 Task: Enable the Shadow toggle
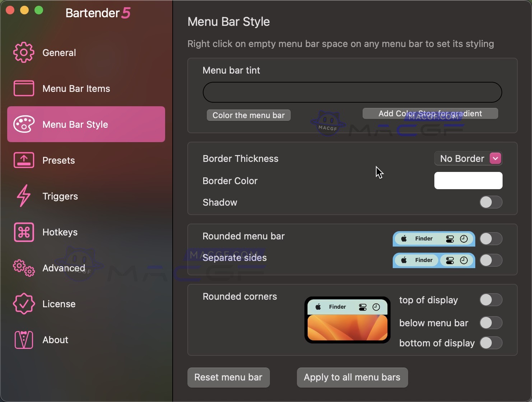pyautogui.click(x=491, y=202)
